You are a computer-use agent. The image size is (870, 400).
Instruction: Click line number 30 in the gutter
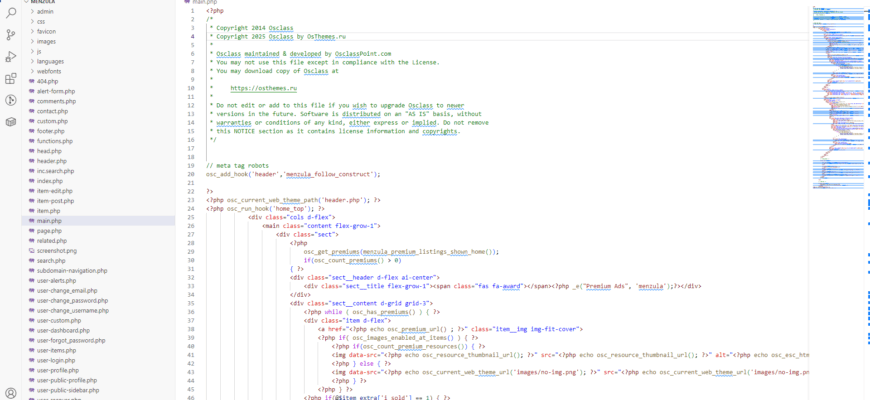click(191, 260)
